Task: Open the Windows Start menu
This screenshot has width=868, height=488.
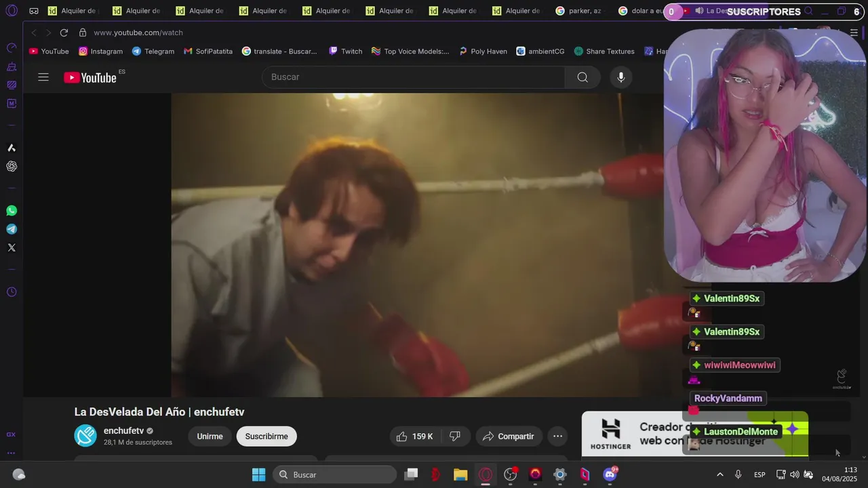Action: point(258,474)
